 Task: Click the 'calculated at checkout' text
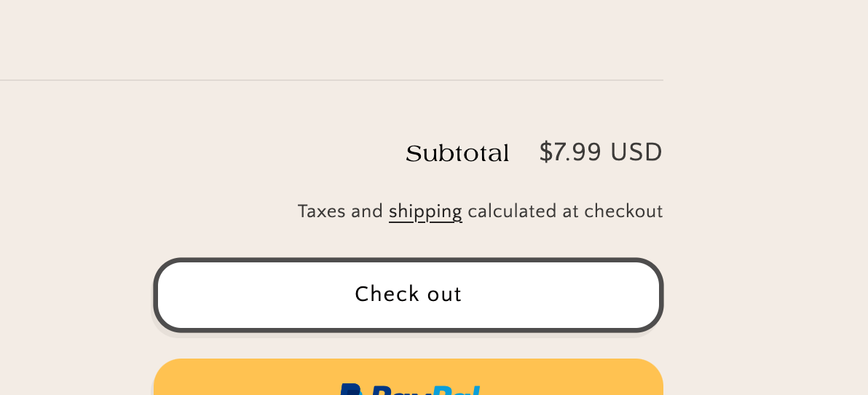tap(565, 212)
